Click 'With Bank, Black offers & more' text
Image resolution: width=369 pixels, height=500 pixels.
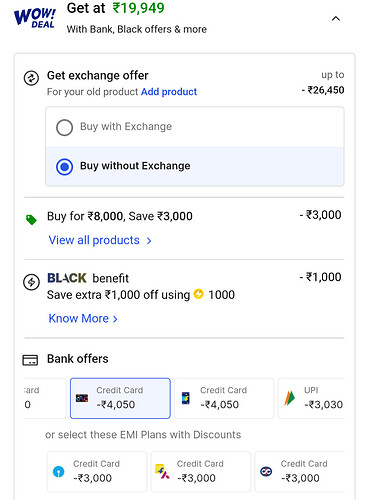[137, 29]
